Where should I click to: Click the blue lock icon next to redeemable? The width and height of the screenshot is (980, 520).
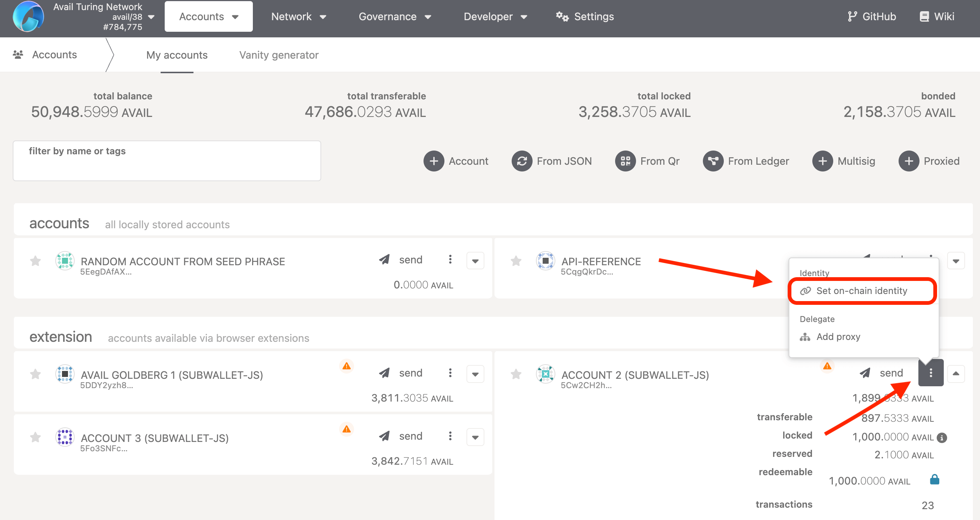pos(934,479)
